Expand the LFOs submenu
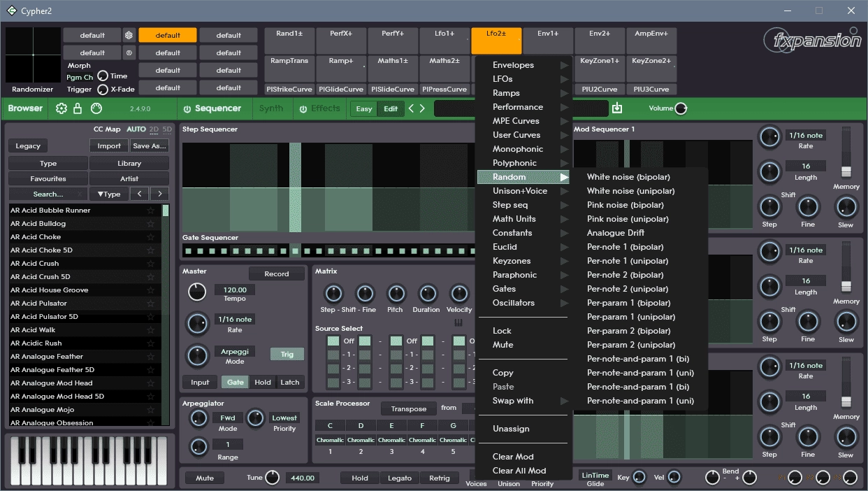The image size is (868, 491). tap(523, 79)
